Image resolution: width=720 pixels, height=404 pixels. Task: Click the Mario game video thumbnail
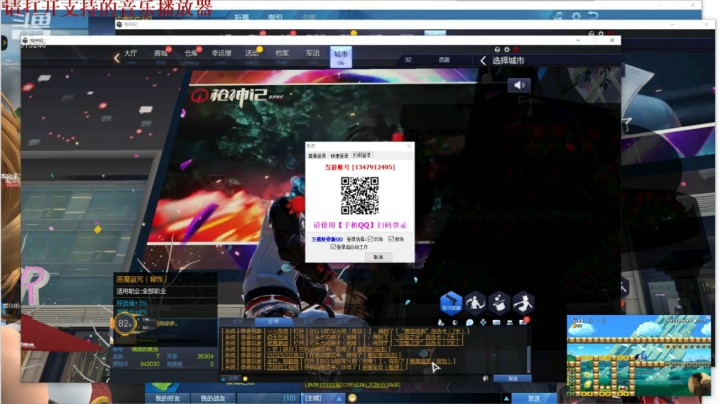tap(639, 356)
